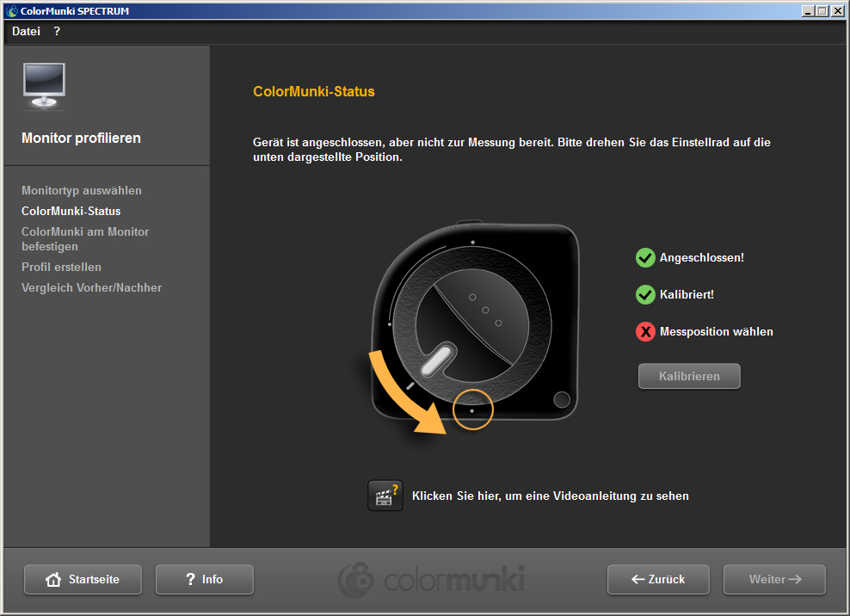This screenshot has width=850, height=616.
Task: Click the monitor icon above Monitor profilieren
Action: [45, 86]
